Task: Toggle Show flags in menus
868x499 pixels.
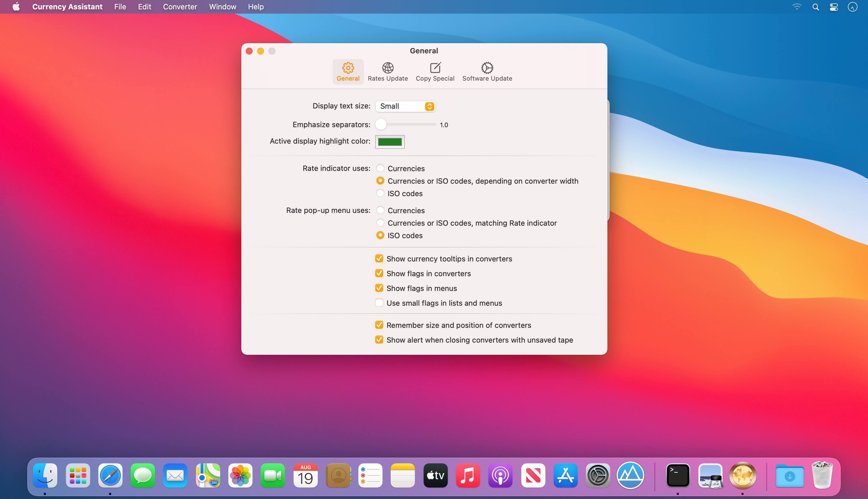Action: [379, 288]
